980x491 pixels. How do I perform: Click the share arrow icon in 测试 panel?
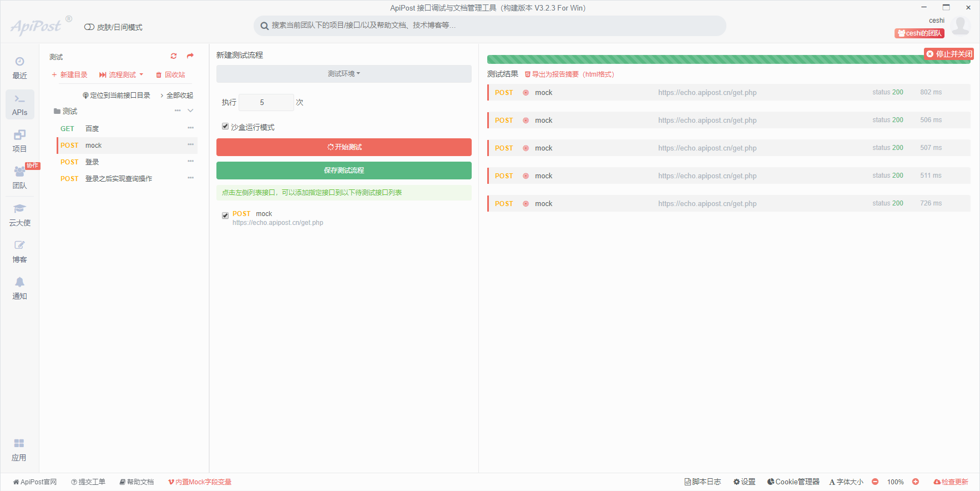[190, 56]
